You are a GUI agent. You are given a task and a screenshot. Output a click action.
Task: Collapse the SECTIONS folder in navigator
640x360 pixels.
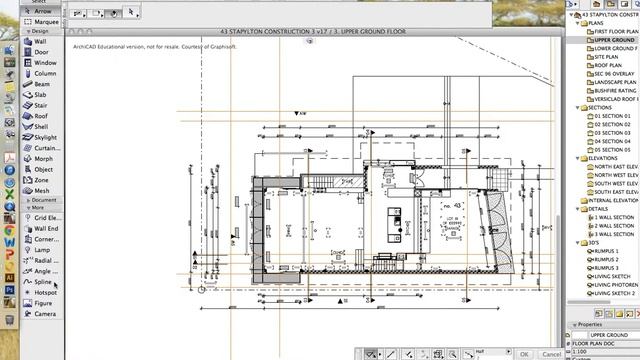(x=578, y=107)
